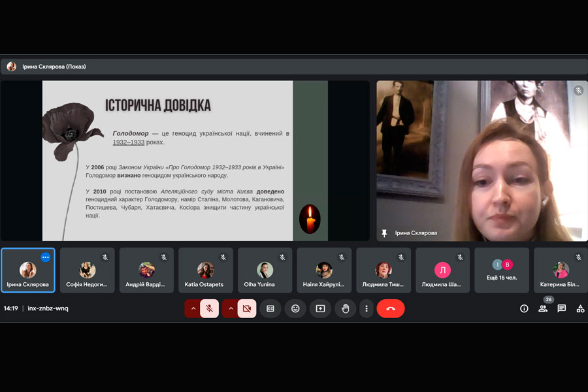Screen dimensions: 588x392
Task: Click muted mic icon on Людмила Ша tile
Action: [460, 257]
